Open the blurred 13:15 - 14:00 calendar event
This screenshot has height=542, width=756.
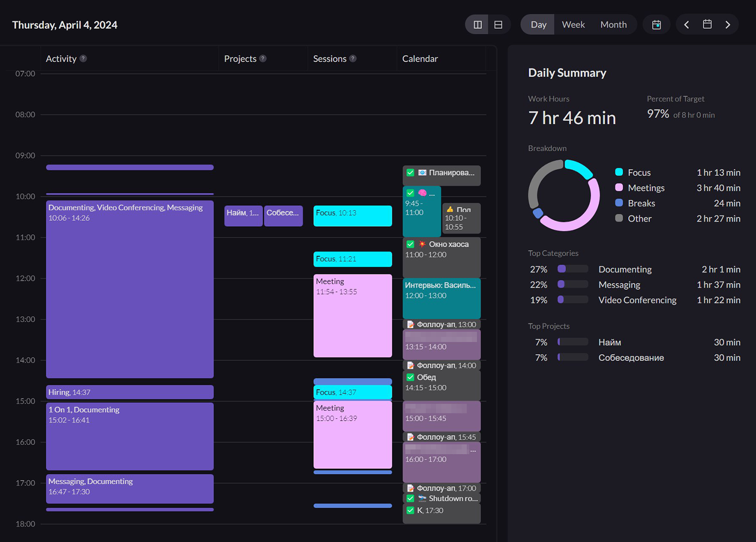(442, 344)
